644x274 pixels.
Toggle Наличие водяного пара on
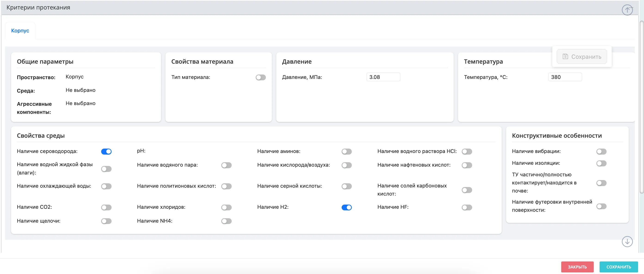coord(226,165)
